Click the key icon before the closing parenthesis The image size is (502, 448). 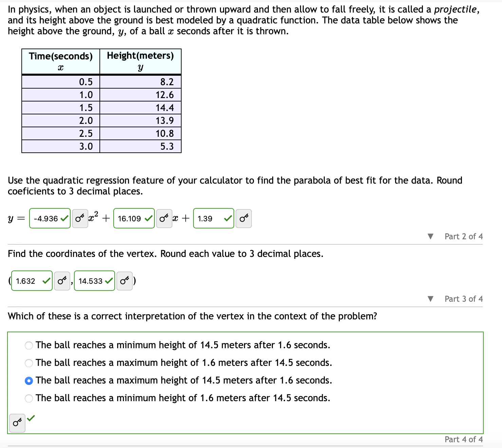point(124,281)
